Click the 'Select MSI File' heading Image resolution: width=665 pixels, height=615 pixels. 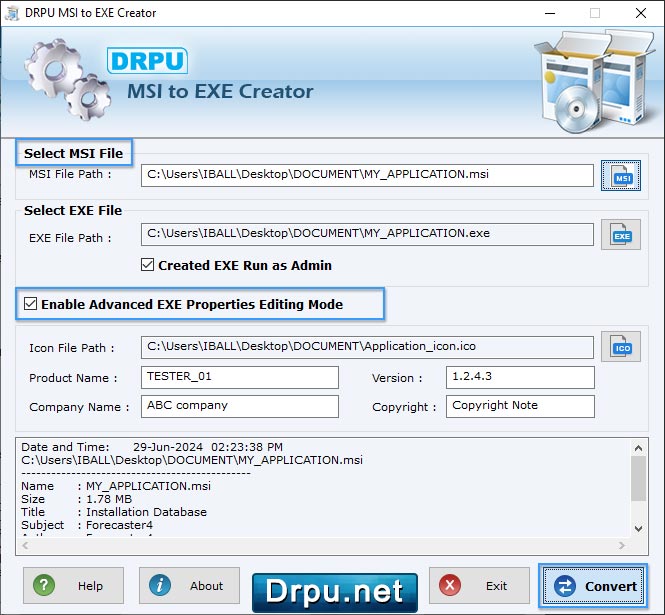click(x=73, y=153)
